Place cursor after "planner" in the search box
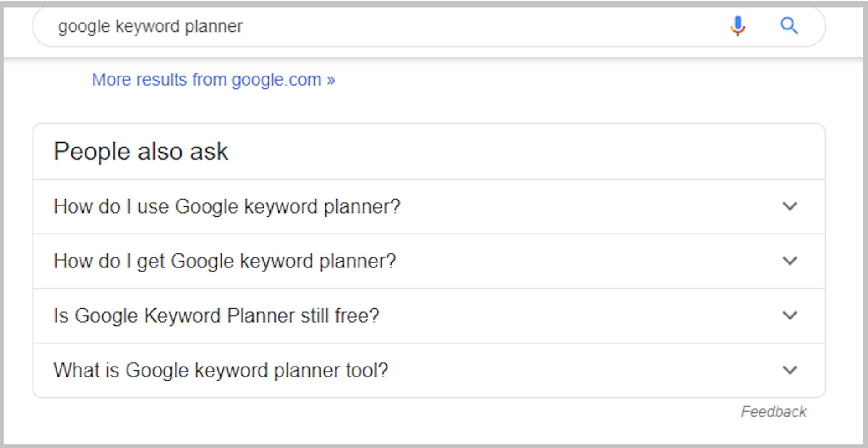868x448 pixels. click(x=243, y=26)
